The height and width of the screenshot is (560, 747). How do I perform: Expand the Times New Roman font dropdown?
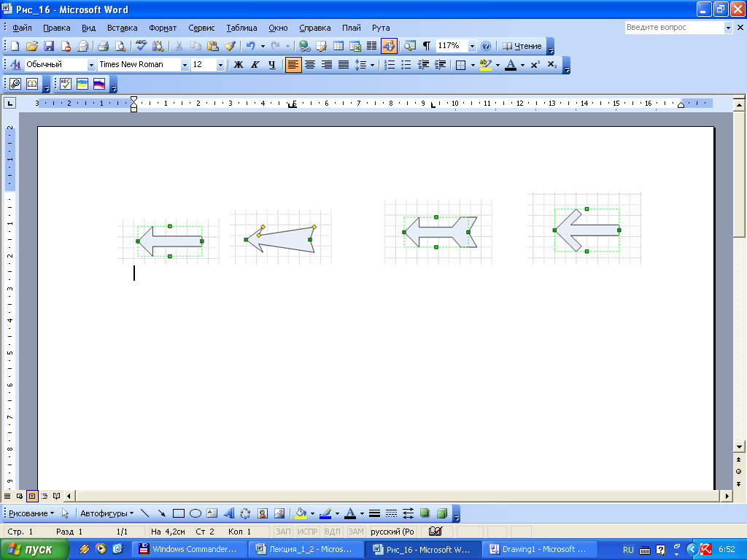(185, 65)
